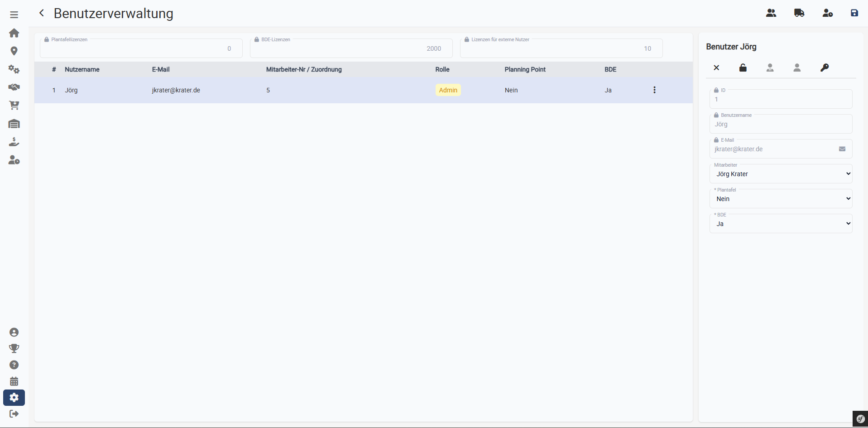
Task: Open the shopping cart section
Action: point(14,106)
